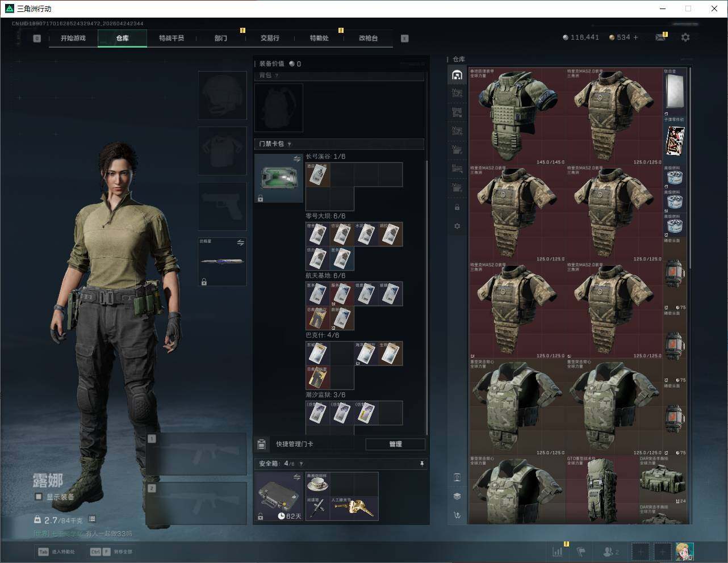Switch to the 改枪台 tab
The width and height of the screenshot is (728, 563).
[368, 38]
